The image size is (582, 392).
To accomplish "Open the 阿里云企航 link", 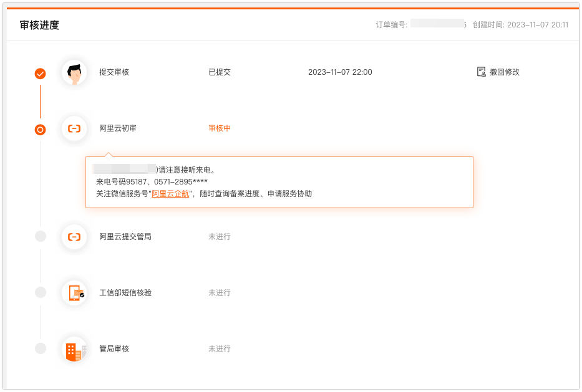I will [170, 194].
